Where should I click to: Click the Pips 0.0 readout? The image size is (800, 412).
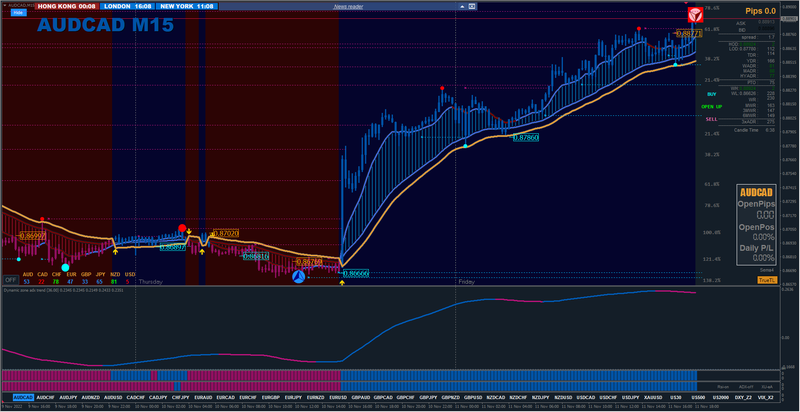point(760,10)
